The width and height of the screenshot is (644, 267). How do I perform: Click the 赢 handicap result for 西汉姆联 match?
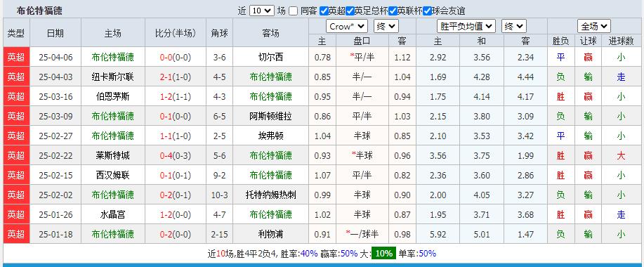(588, 176)
